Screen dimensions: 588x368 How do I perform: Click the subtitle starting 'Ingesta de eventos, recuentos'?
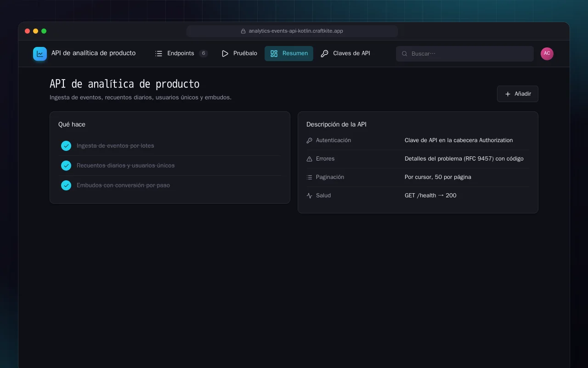pos(141,98)
